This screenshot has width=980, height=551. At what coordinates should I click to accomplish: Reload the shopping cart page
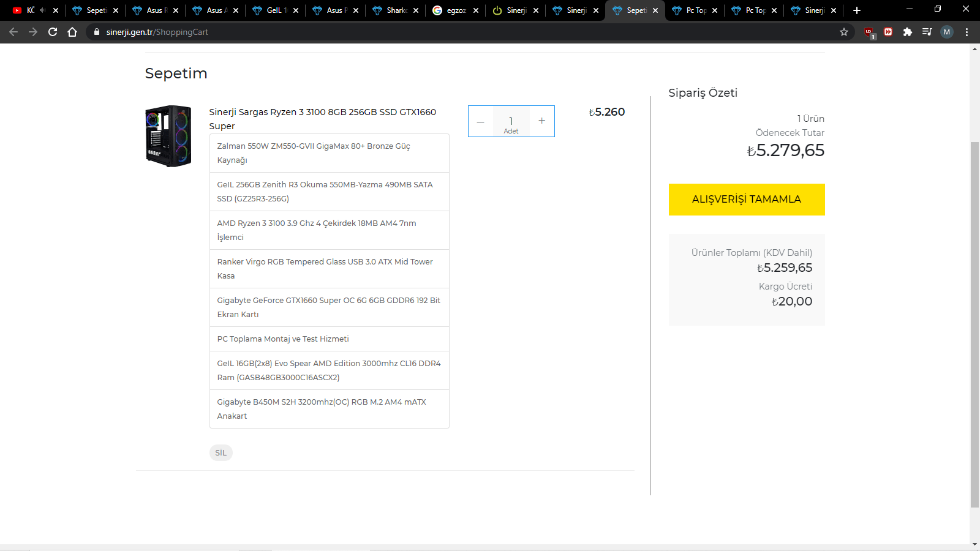tap(53, 32)
